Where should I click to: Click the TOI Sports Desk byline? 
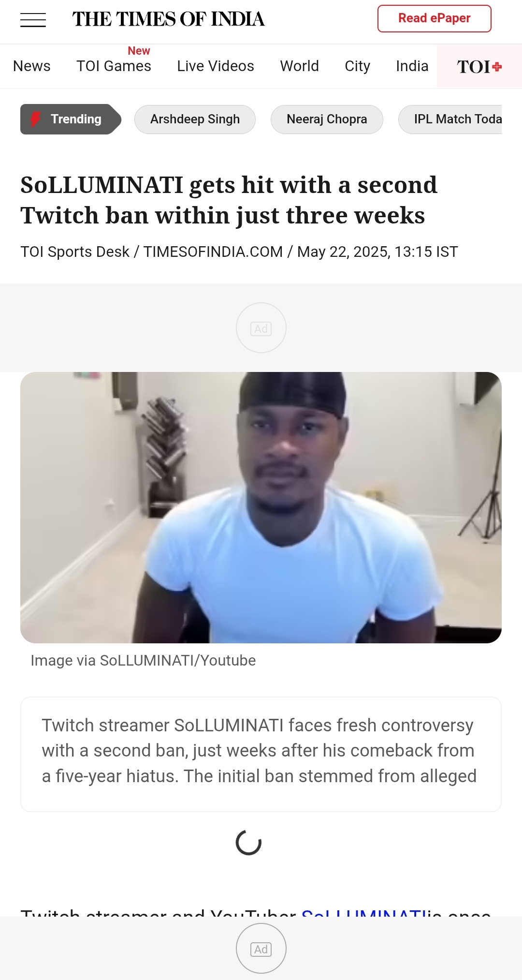coord(75,252)
